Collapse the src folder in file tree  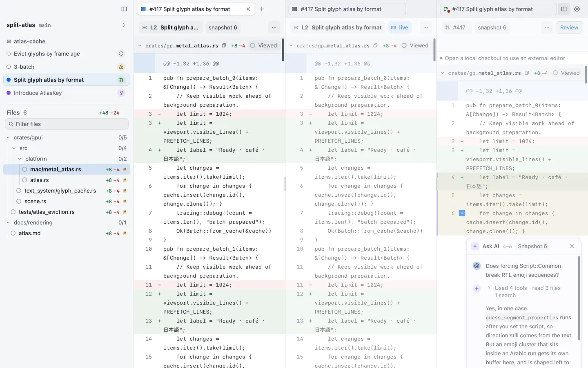click(x=14, y=148)
